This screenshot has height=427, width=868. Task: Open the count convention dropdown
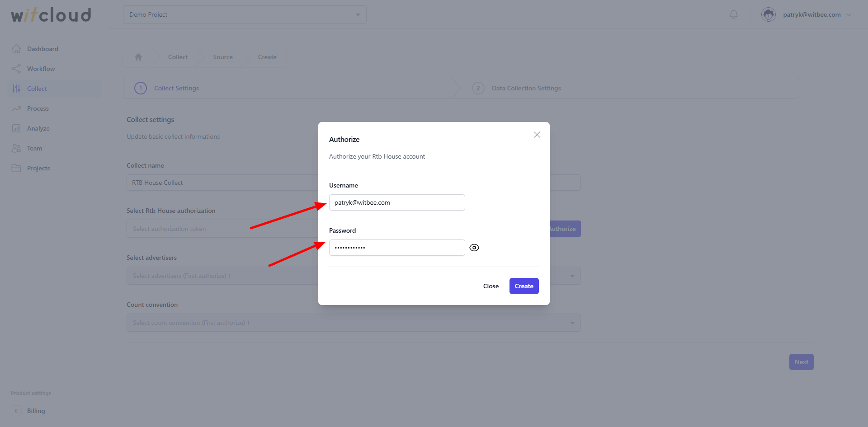click(354, 323)
